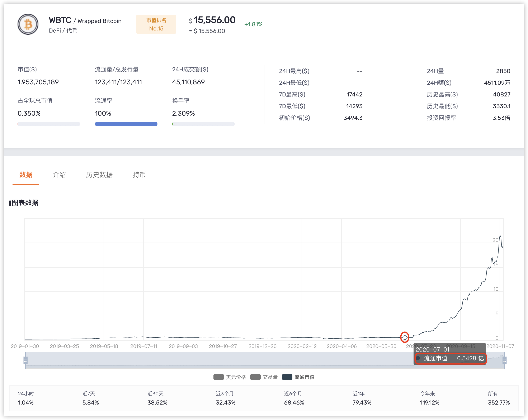This screenshot has width=528, height=420.
Task: Select the 近30天 change 38.52%
Action: point(157,402)
